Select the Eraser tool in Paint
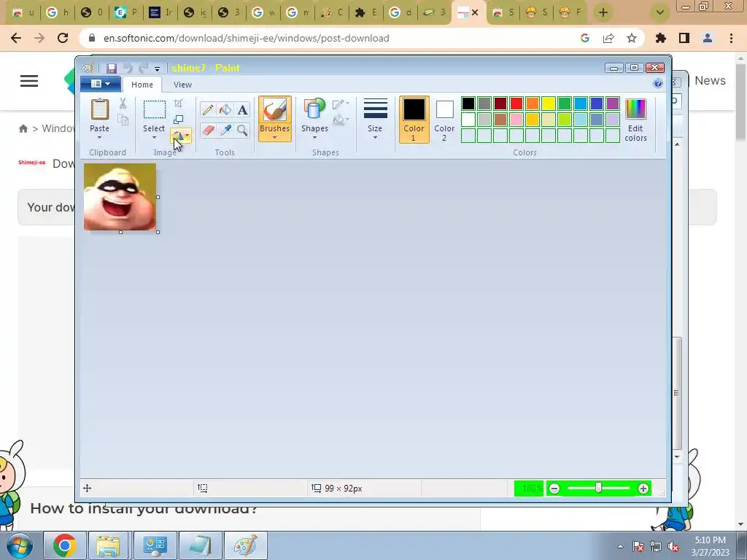 [x=207, y=130]
